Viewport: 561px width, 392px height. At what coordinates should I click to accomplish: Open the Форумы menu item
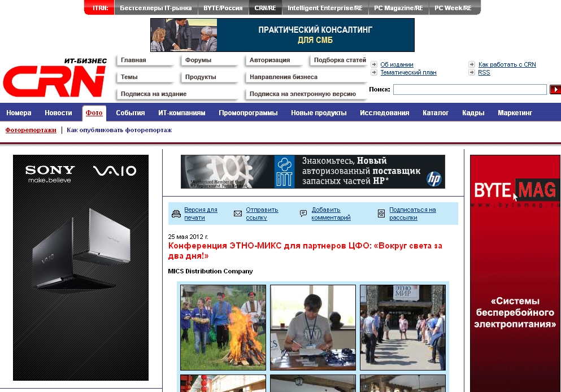(209, 60)
